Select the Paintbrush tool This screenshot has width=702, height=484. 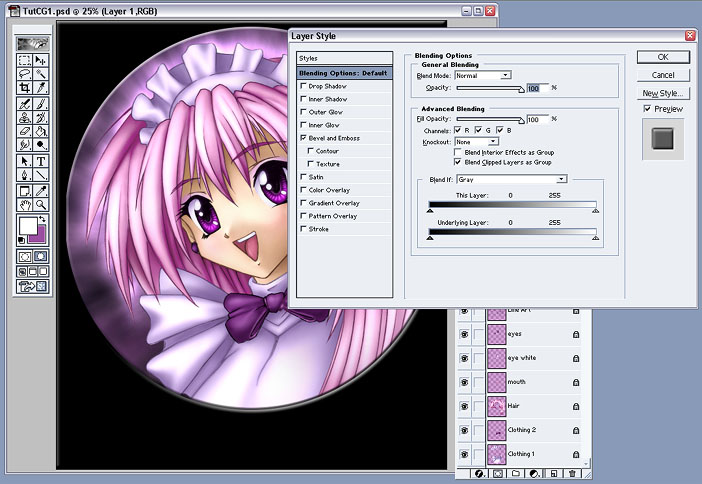click(41, 104)
